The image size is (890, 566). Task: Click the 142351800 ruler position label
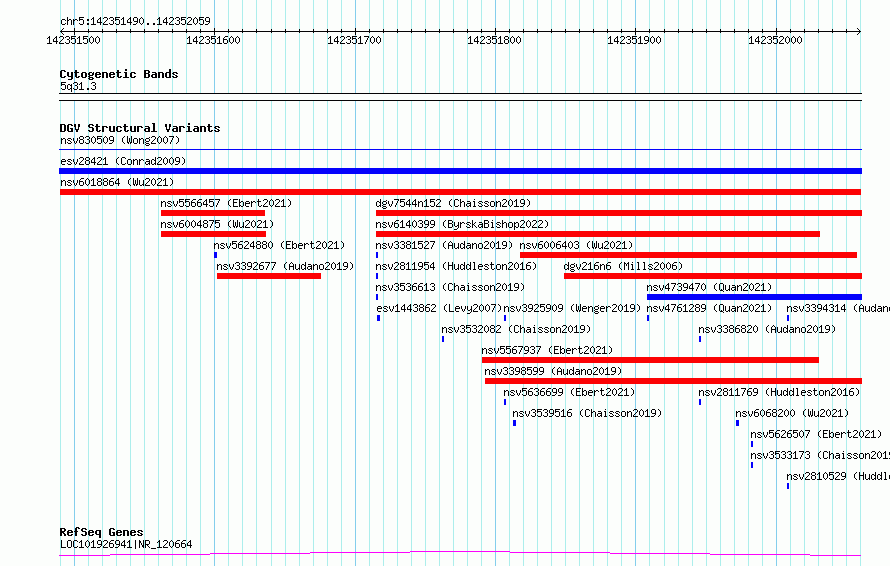pos(494,40)
